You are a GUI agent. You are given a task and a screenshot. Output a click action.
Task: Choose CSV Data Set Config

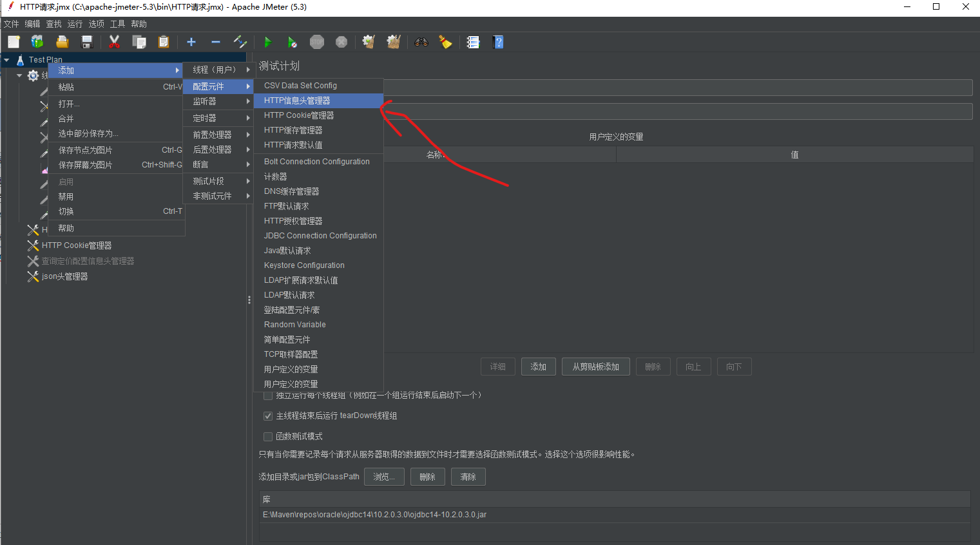(x=319, y=86)
